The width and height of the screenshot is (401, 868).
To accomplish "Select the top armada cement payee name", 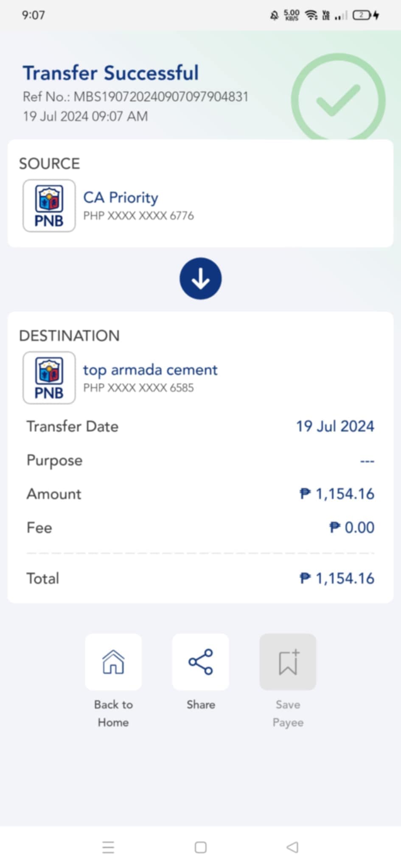I will click(x=150, y=370).
